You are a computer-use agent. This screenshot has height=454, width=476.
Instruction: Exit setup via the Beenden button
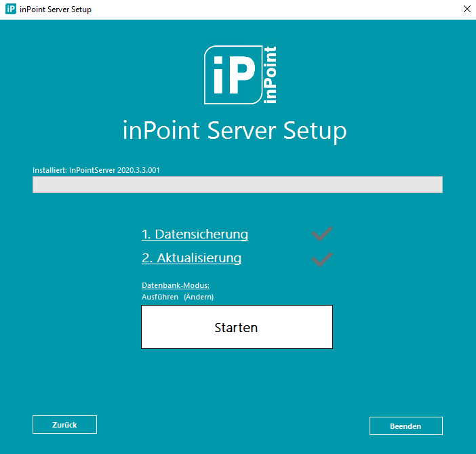coord(406,426)
